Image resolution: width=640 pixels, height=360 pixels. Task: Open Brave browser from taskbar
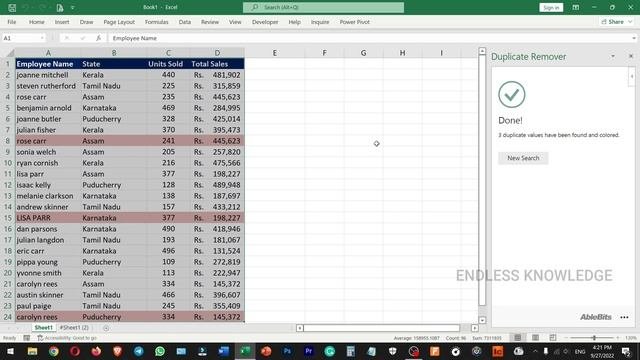click(117, 351)
